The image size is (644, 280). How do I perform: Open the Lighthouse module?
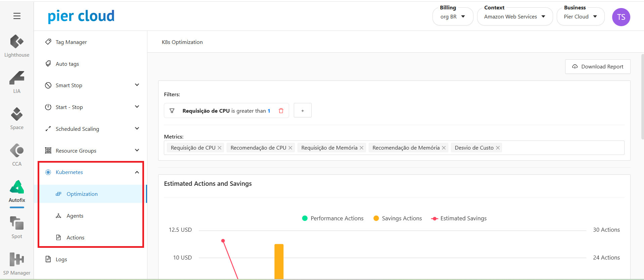pyautogui.click(x=17, y=46)
